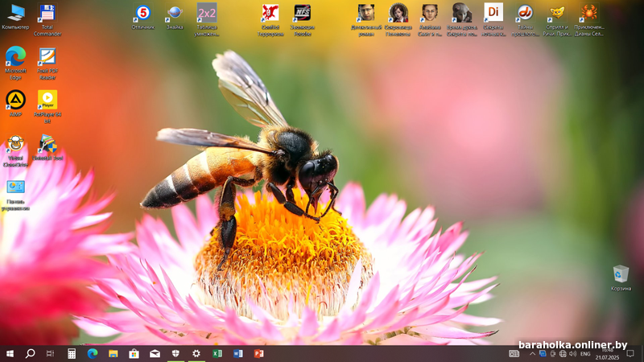The width and height of the screenshot is (644, 362).
Task: Select the PotPlayer 64 bit shortcut
Action: click(47, 100)
